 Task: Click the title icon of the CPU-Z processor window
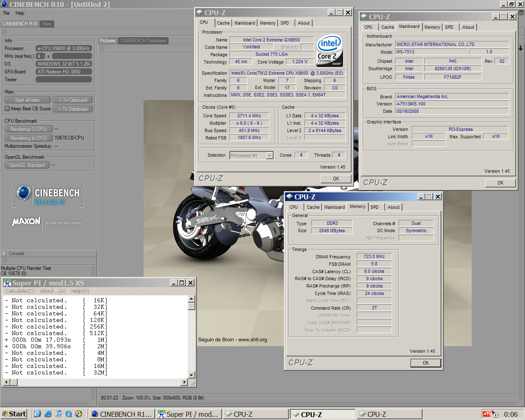click(x=200, y=12)
